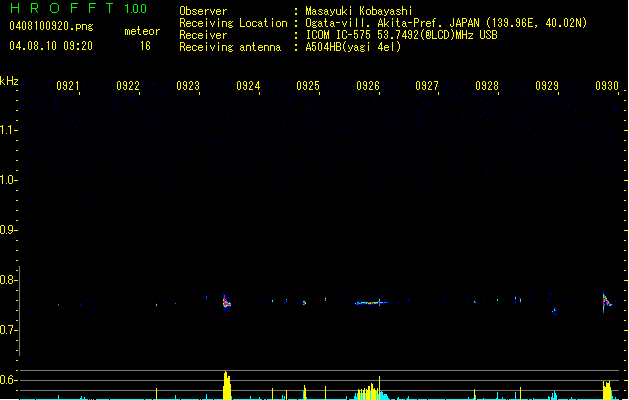Click the antenna text A504HB(yagi 4el)
Image resolution: width=629 pixels, height=400 pixels.
click(x=353, y=47)
